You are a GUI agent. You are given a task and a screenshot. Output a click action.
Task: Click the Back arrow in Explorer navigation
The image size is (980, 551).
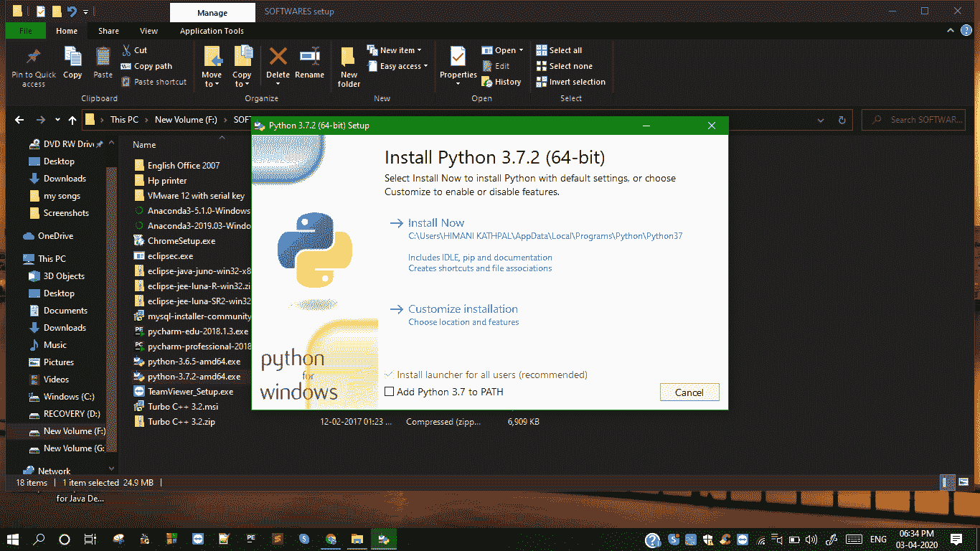pyautogui.click(x=19, y=120)
